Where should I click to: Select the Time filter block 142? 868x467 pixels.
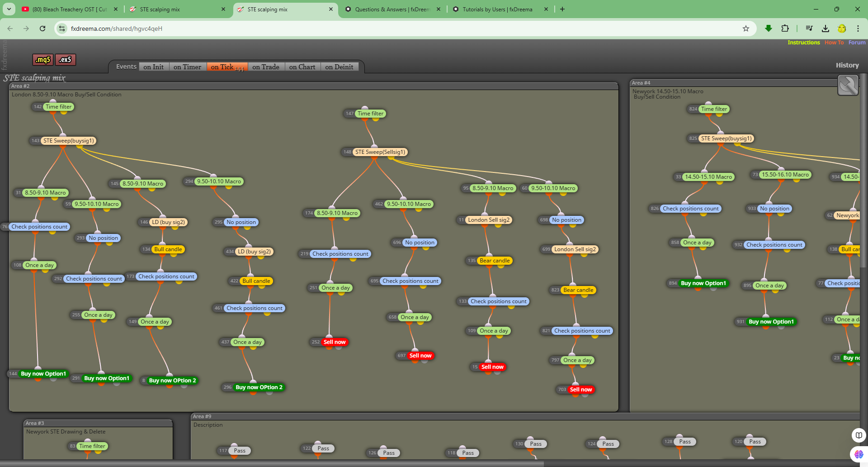[58, 107]
